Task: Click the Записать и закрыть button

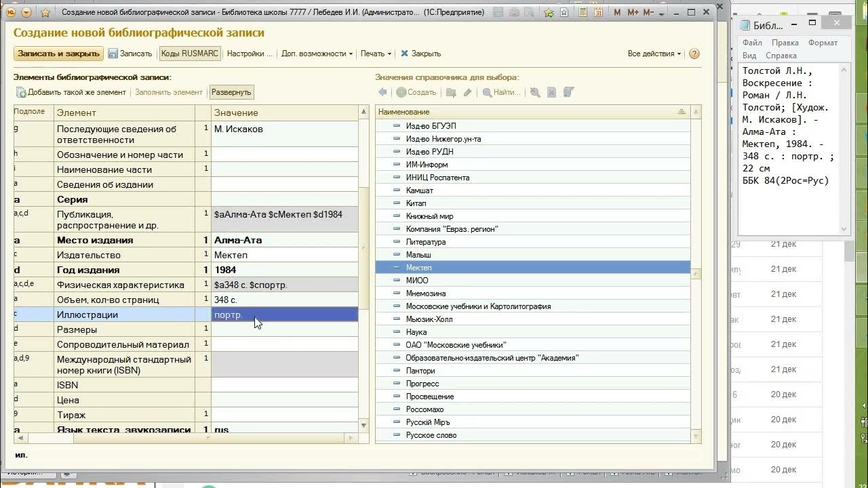Action: [x=58, y=54]
